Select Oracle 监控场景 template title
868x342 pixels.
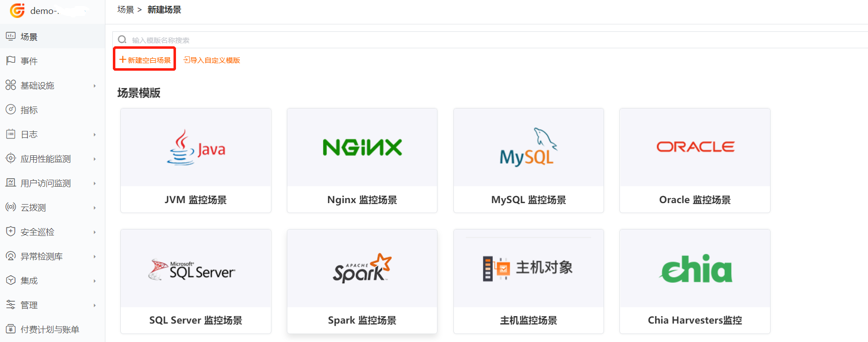pos(695,200)
